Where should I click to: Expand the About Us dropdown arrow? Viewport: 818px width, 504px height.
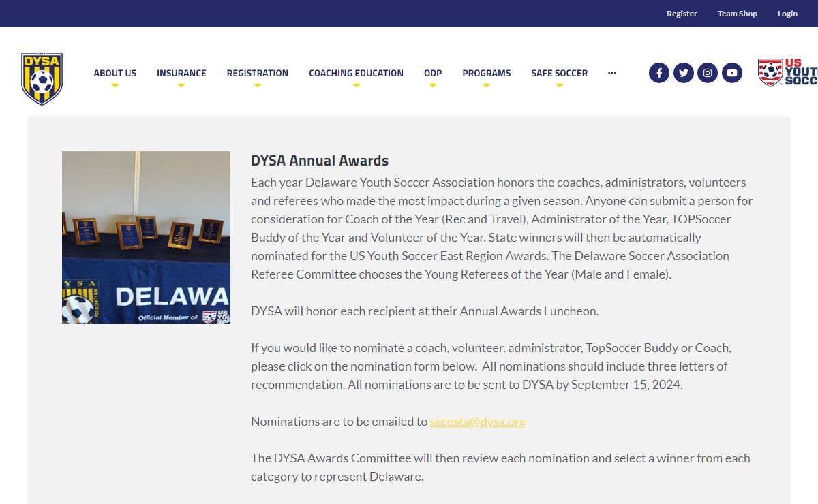click(115, 86)
